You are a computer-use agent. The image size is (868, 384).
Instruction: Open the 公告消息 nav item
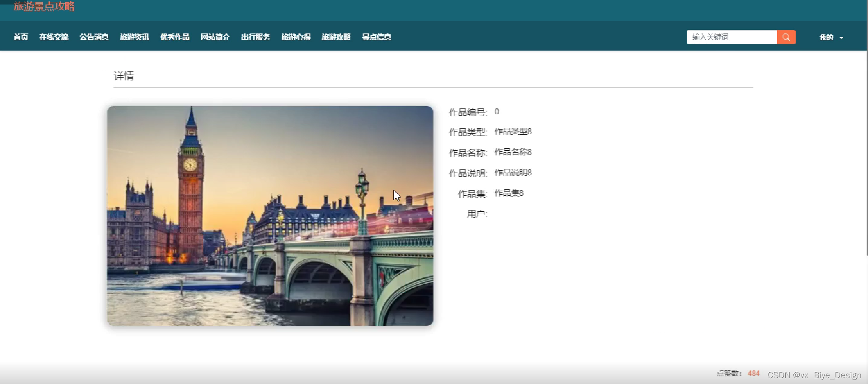click(94, 37)
